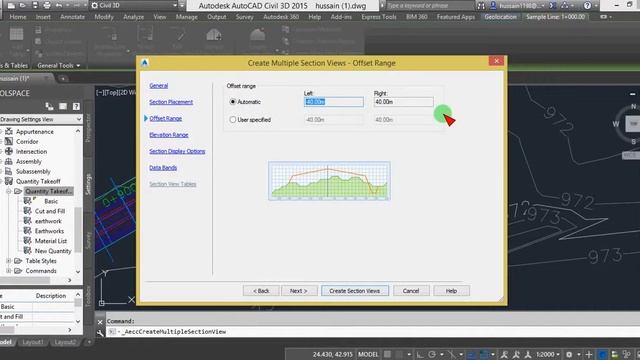640x360 pixels.
Task: Click the Earthworks criteria icon
Action: [x=27, y=231]
